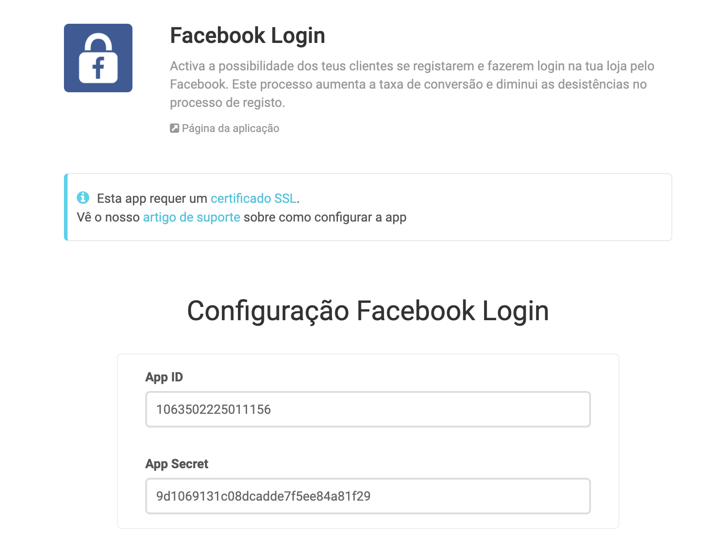Image resolution: width=728 pixels, height=560 pixels.
Task: Open the certificado SSL link
Action: [253, 199]
